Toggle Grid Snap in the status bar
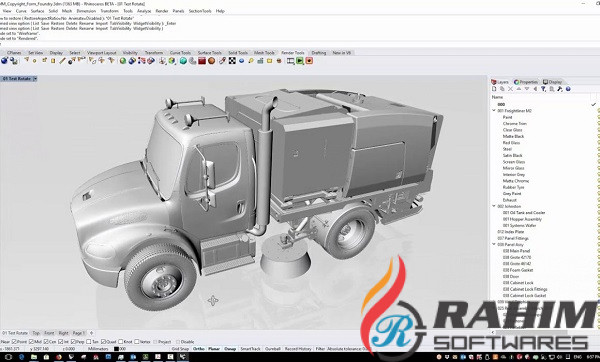 tap(180, 349)
